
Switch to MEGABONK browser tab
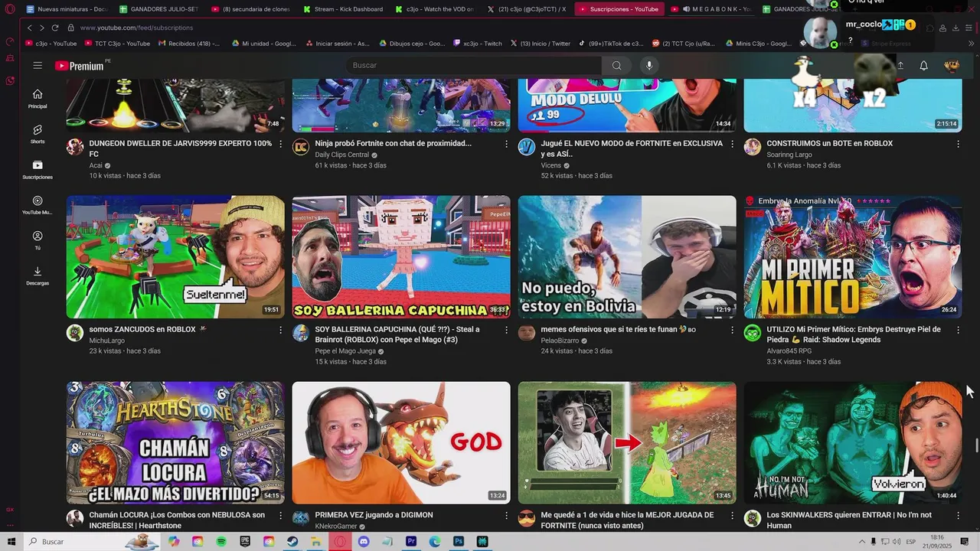point(710,9)
